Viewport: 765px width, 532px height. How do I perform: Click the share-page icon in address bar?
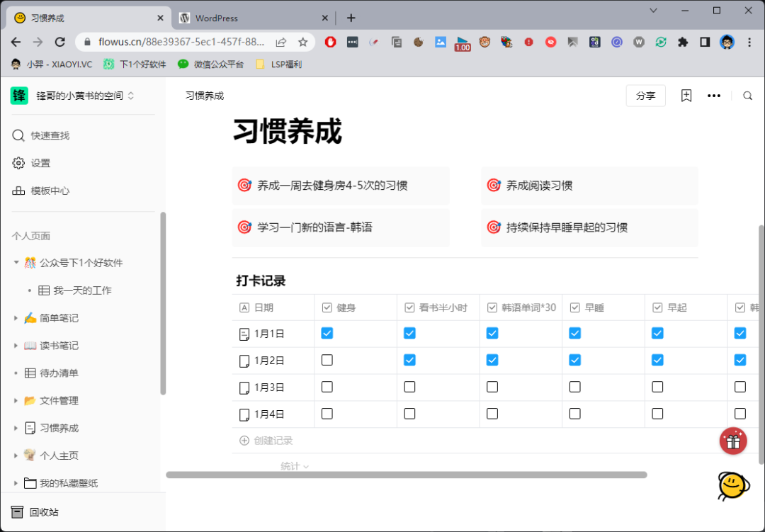tap(281, 42)
